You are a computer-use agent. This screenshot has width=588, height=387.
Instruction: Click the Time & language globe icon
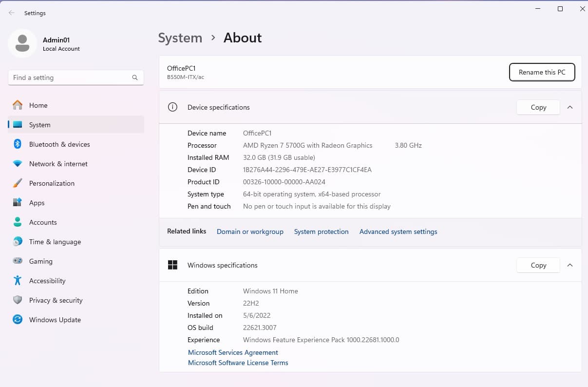pos(18,242)
